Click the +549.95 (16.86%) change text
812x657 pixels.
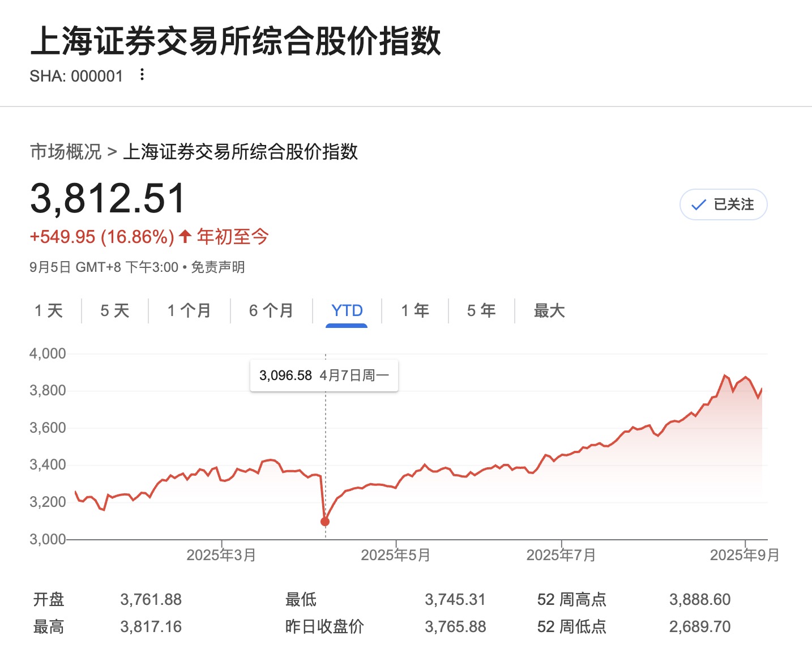(x=102, y=237)
